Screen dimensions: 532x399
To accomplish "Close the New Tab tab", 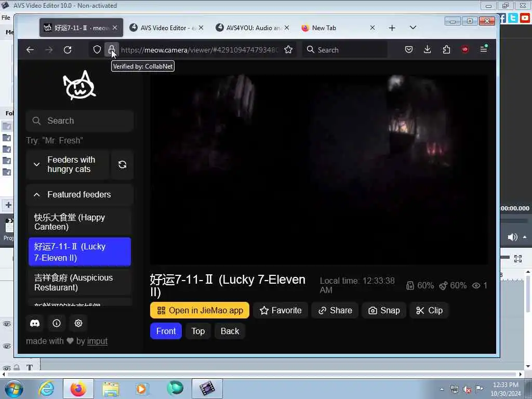I will click(373, 28).
